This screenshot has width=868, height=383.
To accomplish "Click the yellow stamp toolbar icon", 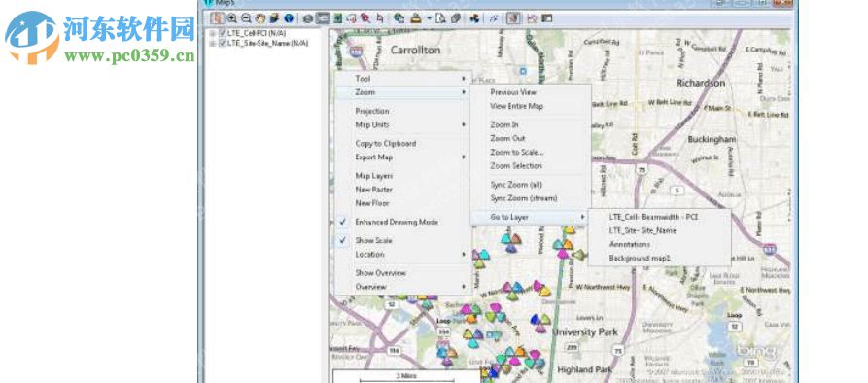I will tap(416, 18).
